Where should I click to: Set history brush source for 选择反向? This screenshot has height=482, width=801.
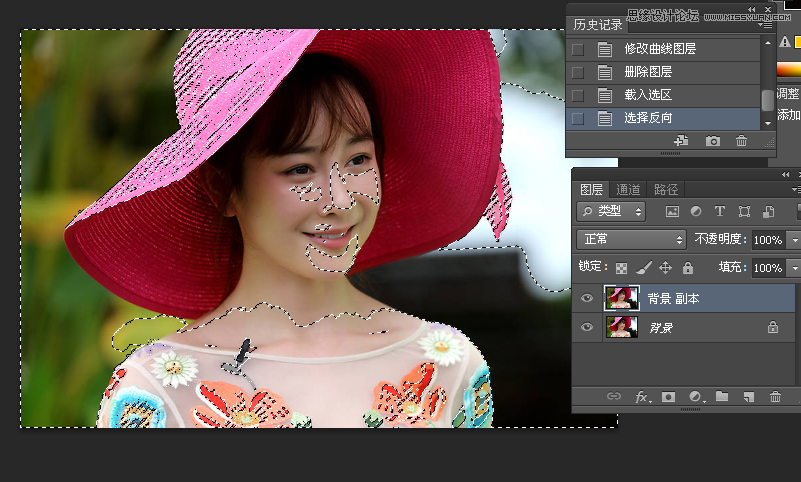click(578, 118)
